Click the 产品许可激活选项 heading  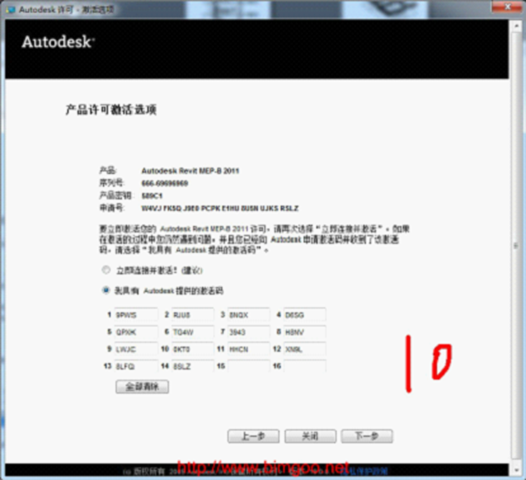click(x=111, y=110)
